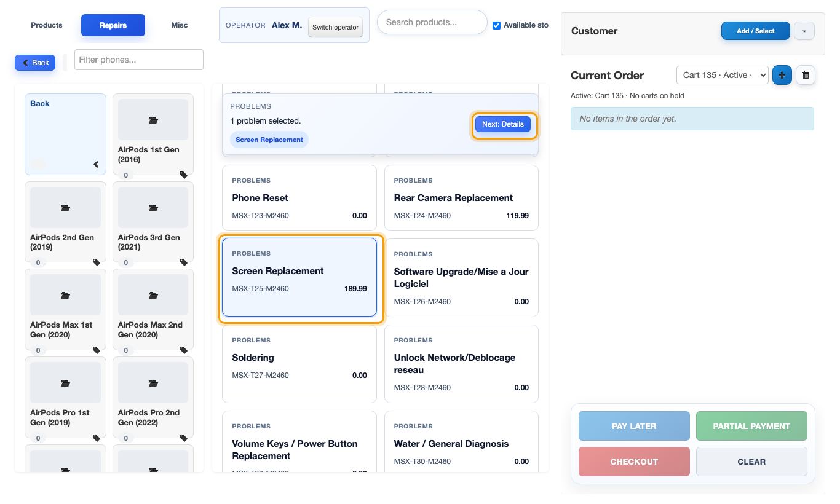840x504 pixels.
Task: Click the Filter phones input field
Action: pyautogui.click(x=139, y=60)
